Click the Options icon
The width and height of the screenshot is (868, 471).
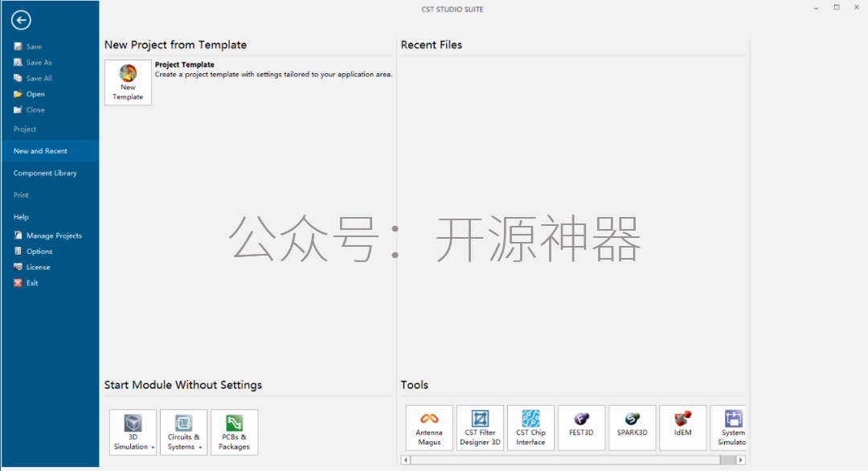(x=18, y=252)
